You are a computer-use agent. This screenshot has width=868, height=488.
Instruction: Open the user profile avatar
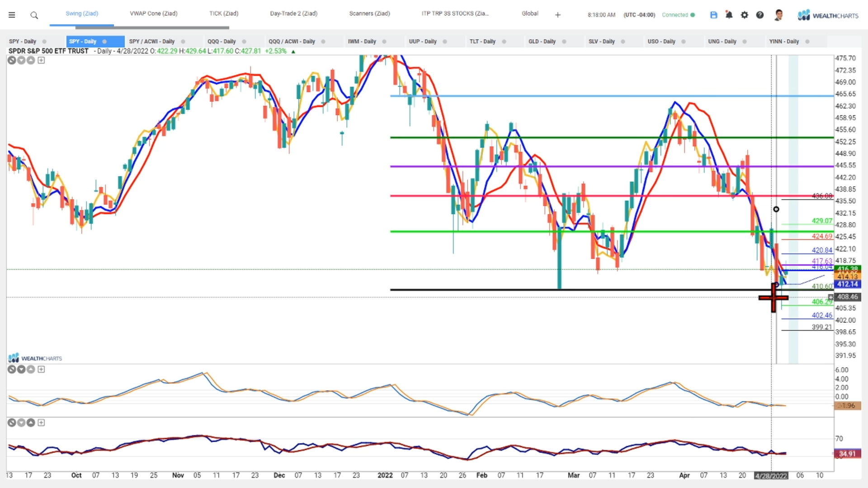point(778,15)
